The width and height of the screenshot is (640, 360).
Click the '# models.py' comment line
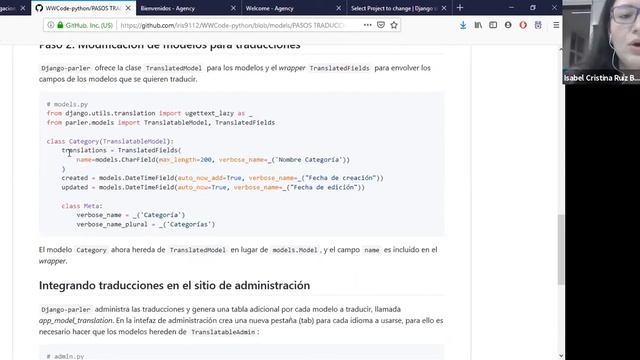(67, 104)
